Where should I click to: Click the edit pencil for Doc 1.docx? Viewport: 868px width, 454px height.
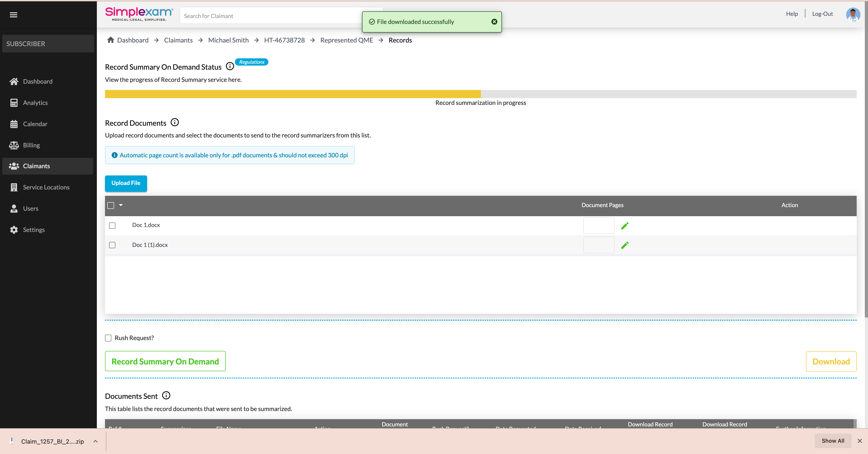point(625,225)
